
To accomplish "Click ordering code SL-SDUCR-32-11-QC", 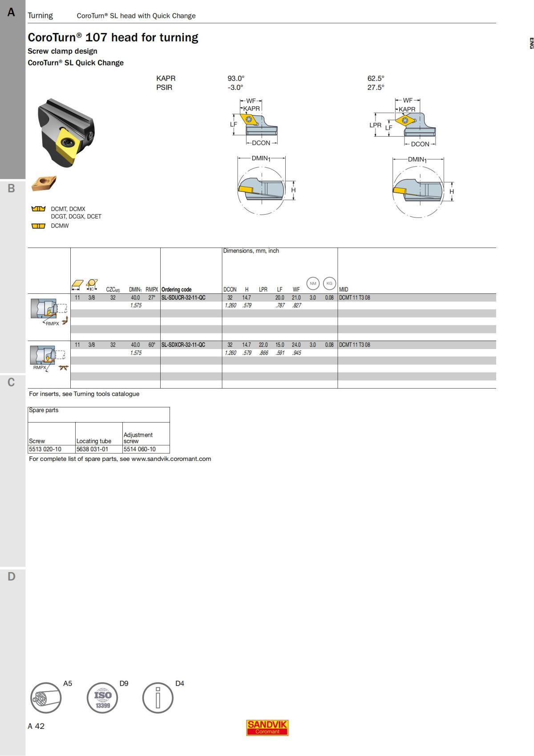I will click(183, 297).
